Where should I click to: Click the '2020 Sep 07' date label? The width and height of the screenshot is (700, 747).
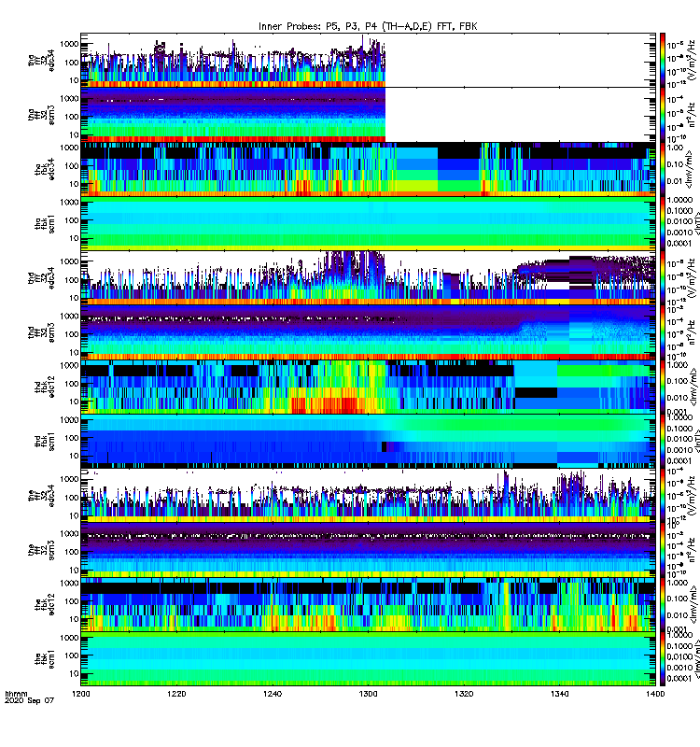pyautogui.click(x=30, y=700)
